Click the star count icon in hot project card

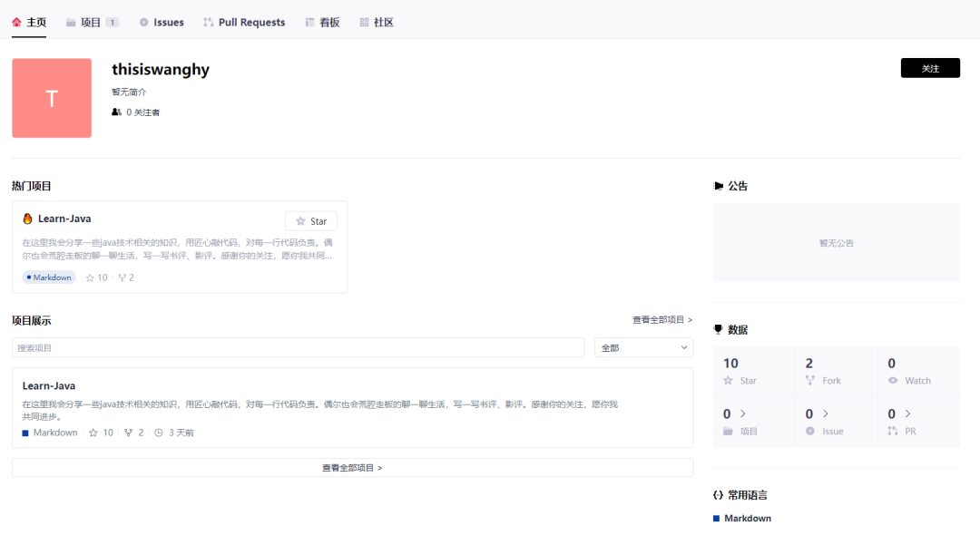point(90,277)
